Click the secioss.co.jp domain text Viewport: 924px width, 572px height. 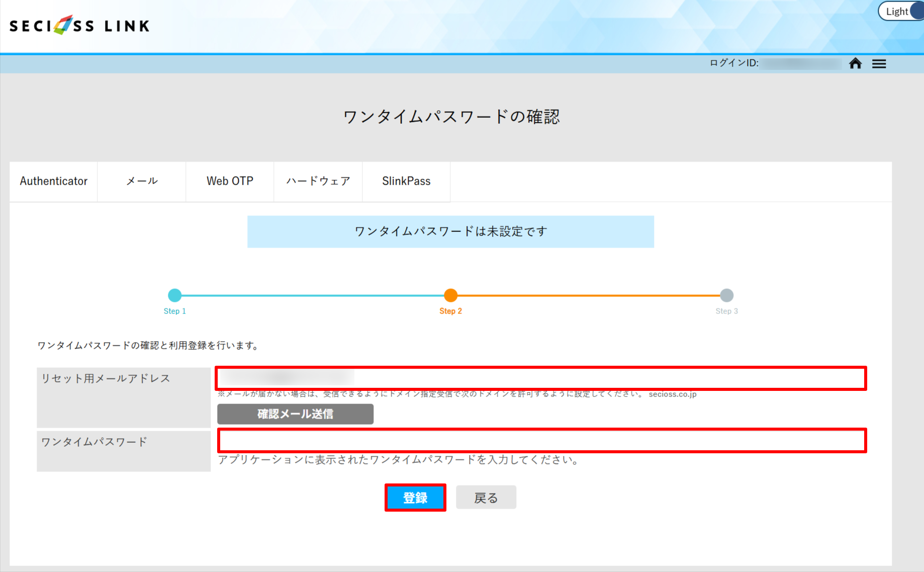pos(672,394)
